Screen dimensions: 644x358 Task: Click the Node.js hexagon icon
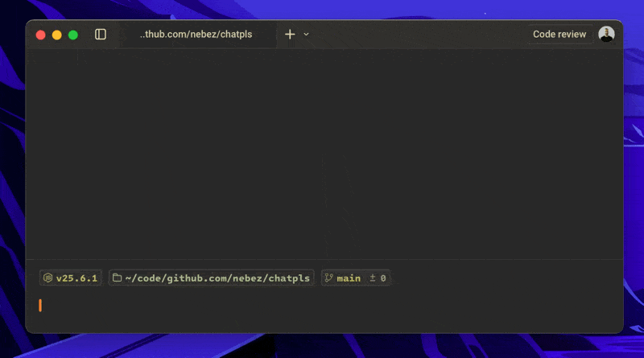coord(48,278)
